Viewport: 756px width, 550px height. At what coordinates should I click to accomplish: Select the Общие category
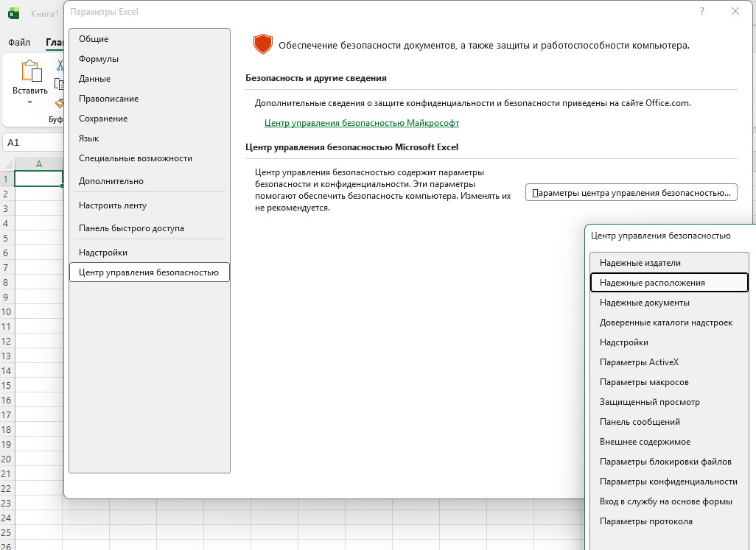[150, 39]
